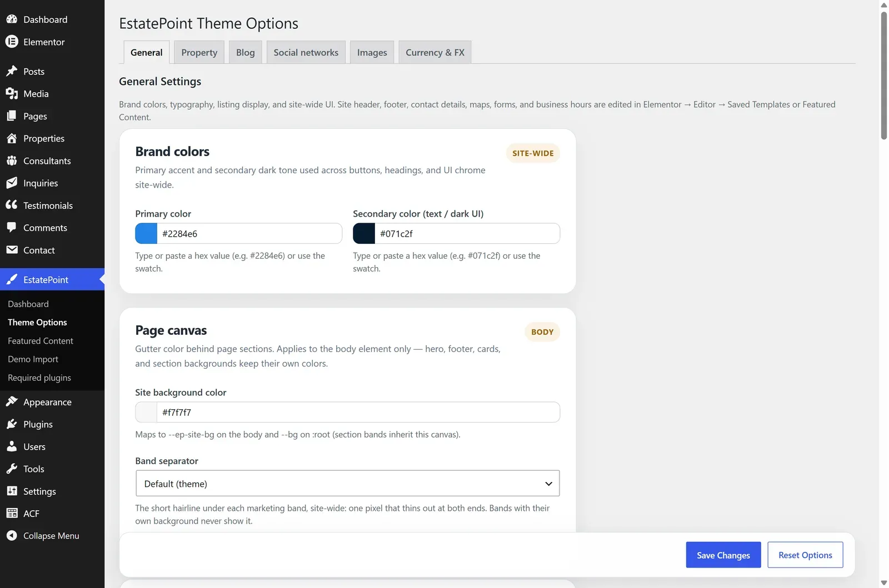Click the Testimonials quote icon
Viewport: 889px width, 588px height.
(12, 205)
